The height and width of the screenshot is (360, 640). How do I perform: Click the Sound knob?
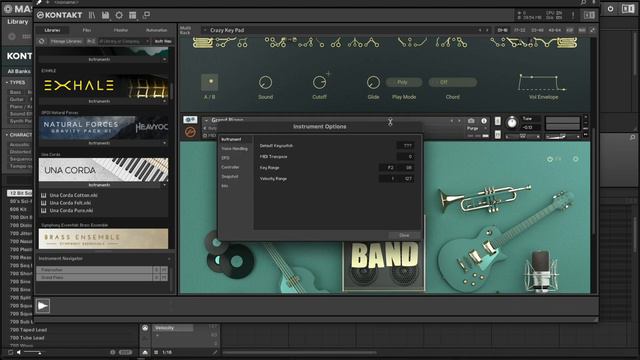pos(265,82)
